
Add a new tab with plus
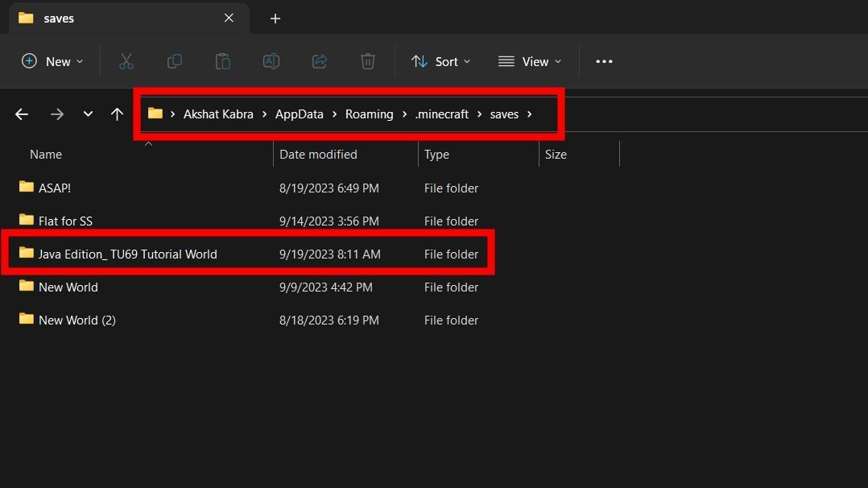pyautogui.click(x=275, y=18)
